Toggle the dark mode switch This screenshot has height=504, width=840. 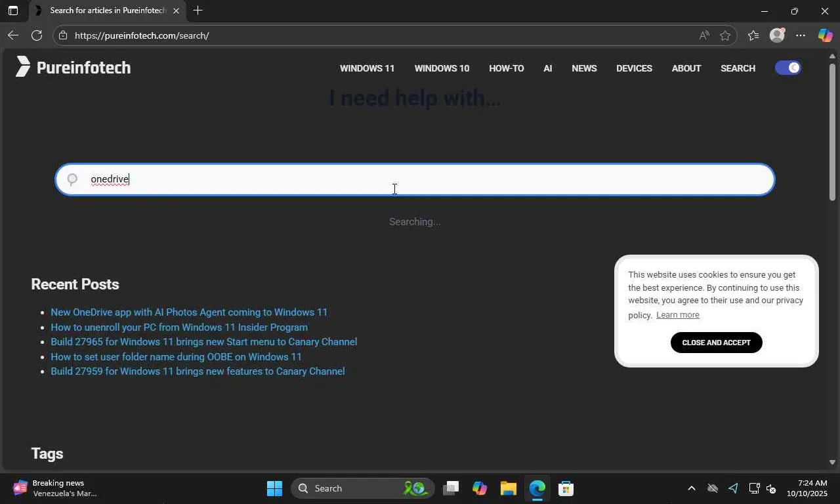point(787,68)
